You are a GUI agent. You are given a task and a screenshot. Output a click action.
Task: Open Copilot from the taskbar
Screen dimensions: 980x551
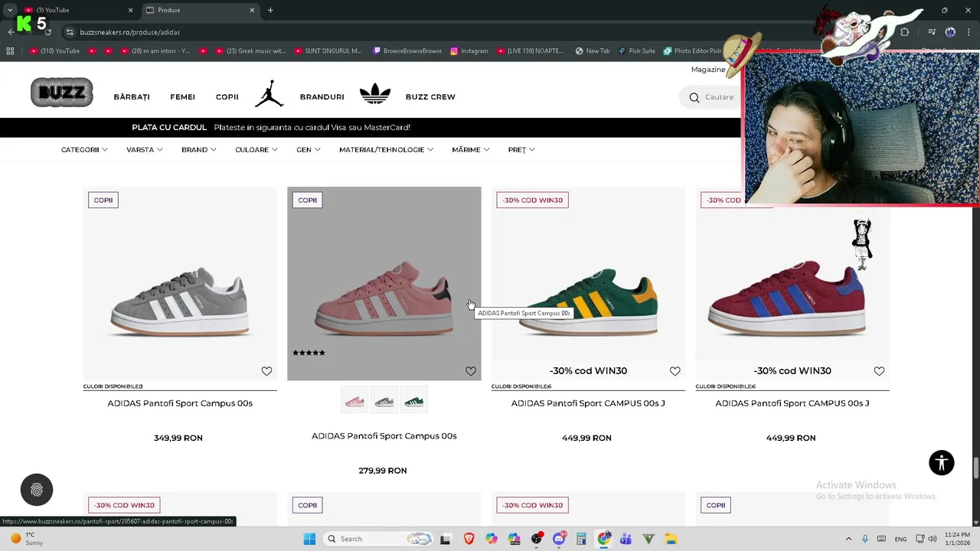pos(491,539)
